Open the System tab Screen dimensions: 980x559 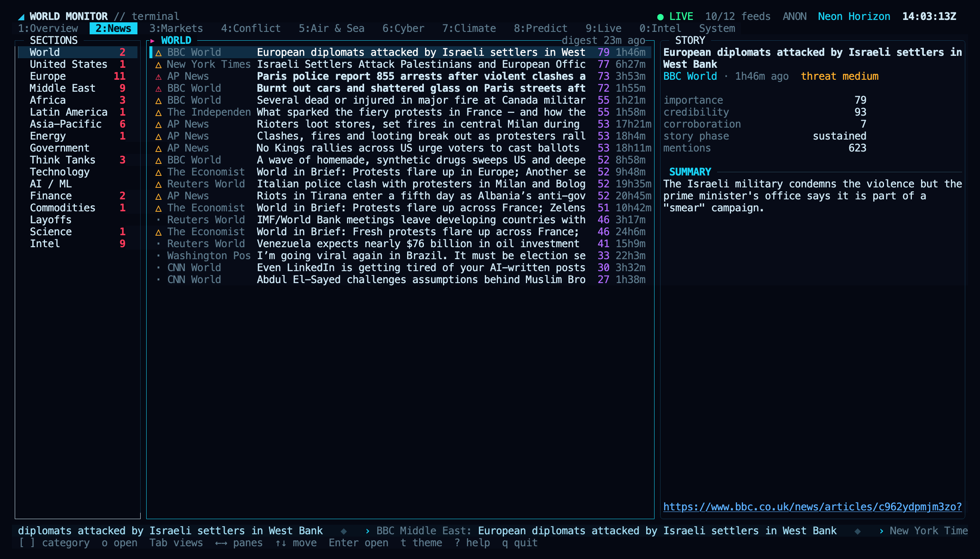(x=717, y=28)
